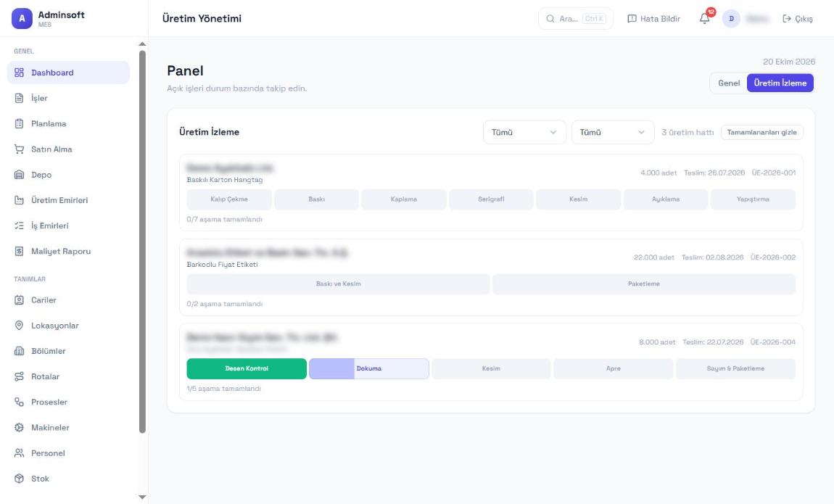Viewport: 834px width, 504px height.
Task: Open the Dashboard sidebar icon
Action: click(19, 73)
